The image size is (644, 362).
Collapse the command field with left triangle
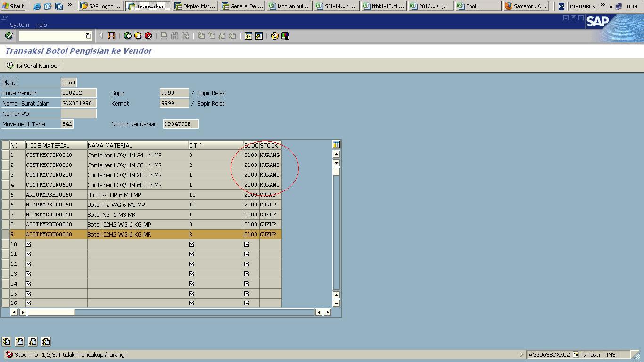(x=101, y=36)
